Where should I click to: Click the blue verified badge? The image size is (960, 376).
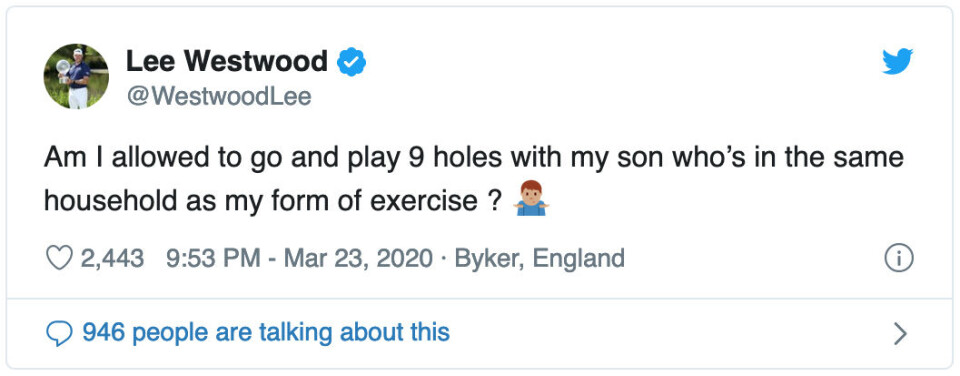(x=352, y=62)
